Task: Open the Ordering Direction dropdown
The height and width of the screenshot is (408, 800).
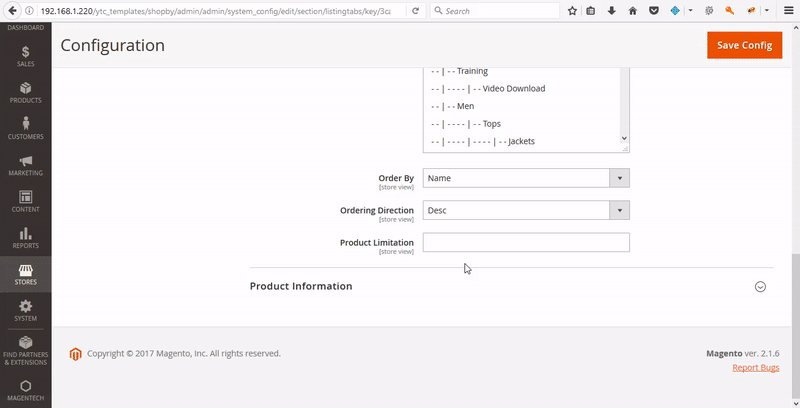Action: (x=525, y=210)
